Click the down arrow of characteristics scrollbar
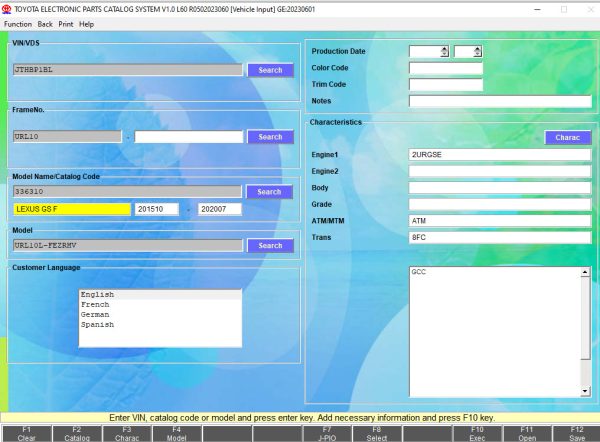Viewport: 600px width, 442px height. [585, 391]
